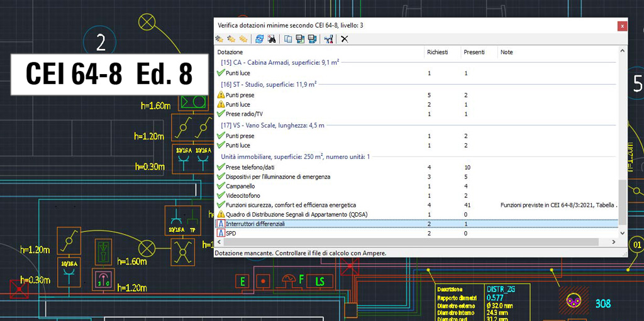Click note Funzioni previste in CEI 64-8/3:2021
The height and width of the screenshot is (321, 644).
[x=558, y=205]
